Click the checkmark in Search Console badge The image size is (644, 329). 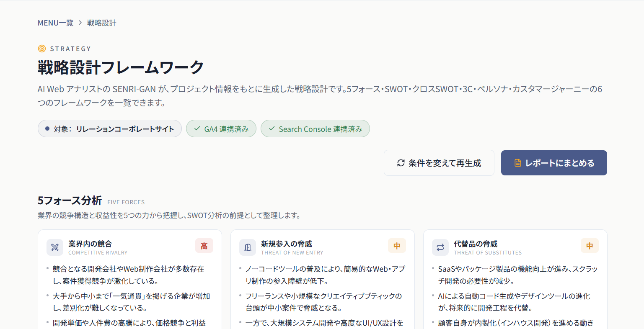(272, 129)
